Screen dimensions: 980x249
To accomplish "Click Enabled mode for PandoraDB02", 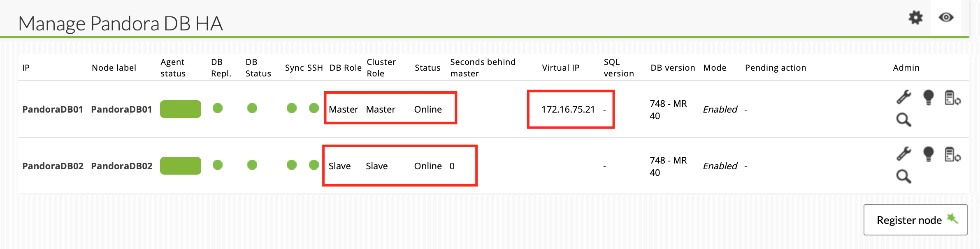I will click(720, 166).
